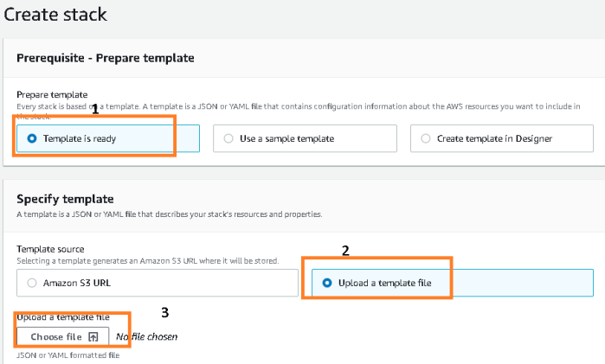Click the "Template source" field label
Screen dimensions: 605x364
click(51, 248)
